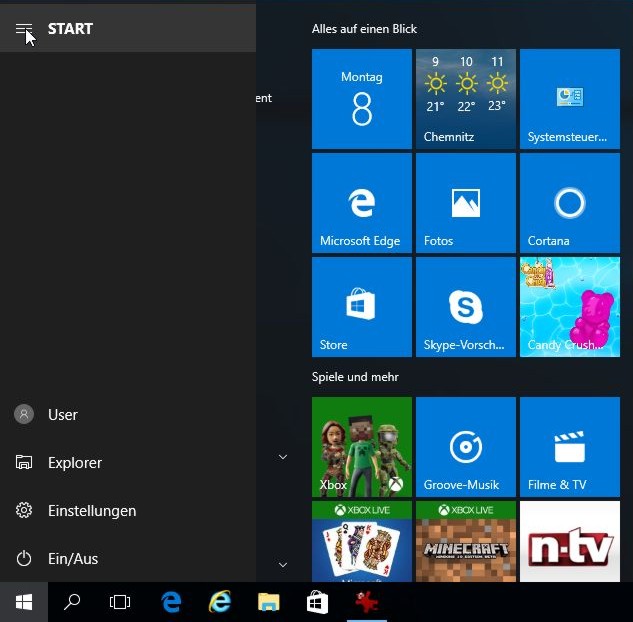
Task: Launch the Microsoft Edge tile
Action: pyautogui.click(x=362, y=203)
